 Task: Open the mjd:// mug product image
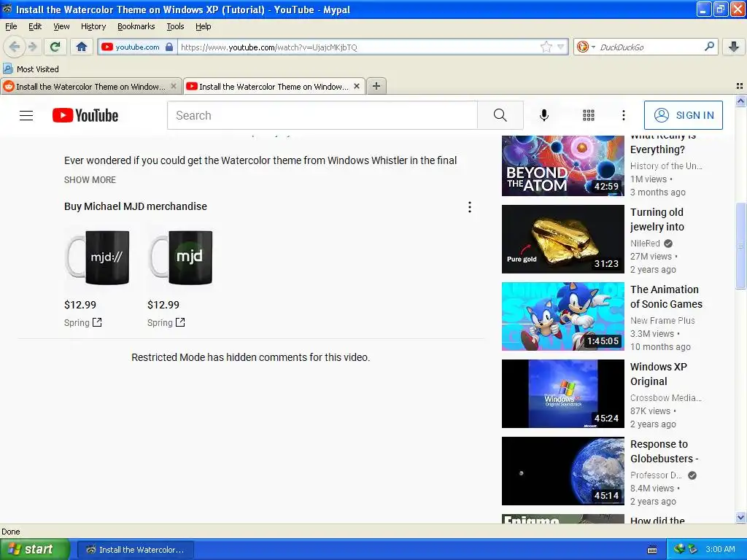(97, 257)
